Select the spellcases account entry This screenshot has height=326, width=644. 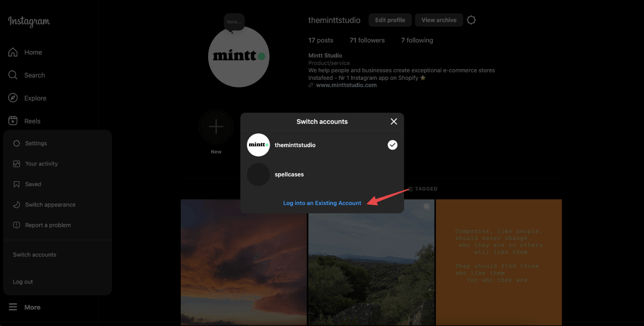coord(289,174)
